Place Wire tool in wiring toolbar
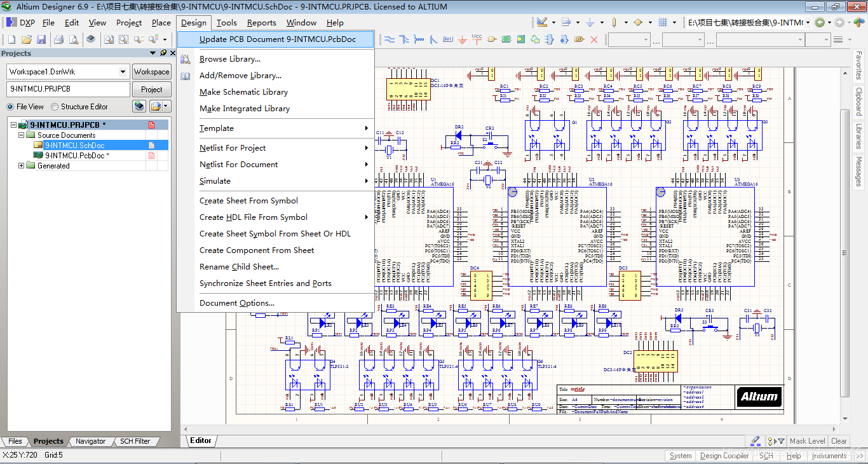The height and width of the screenshot is (464, 868). click(x=390, y=39)
